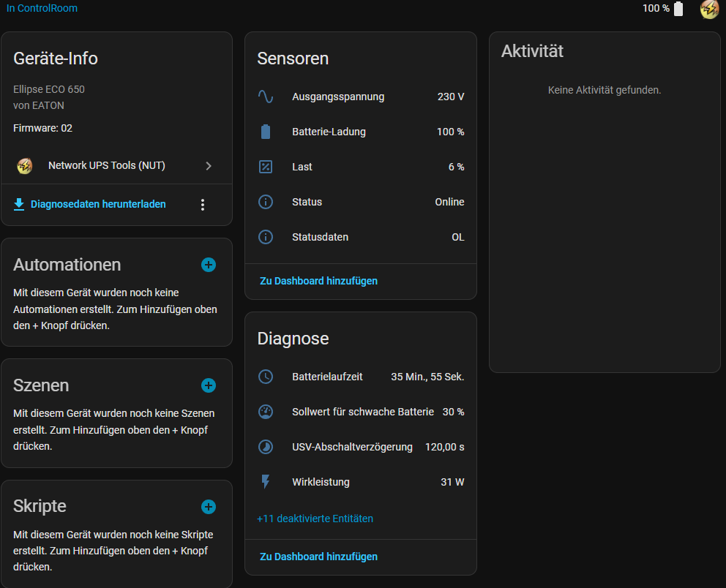Add a scene with the Szenen plus icon
Screen dimensions: 726x588
[x=209, y=385]
